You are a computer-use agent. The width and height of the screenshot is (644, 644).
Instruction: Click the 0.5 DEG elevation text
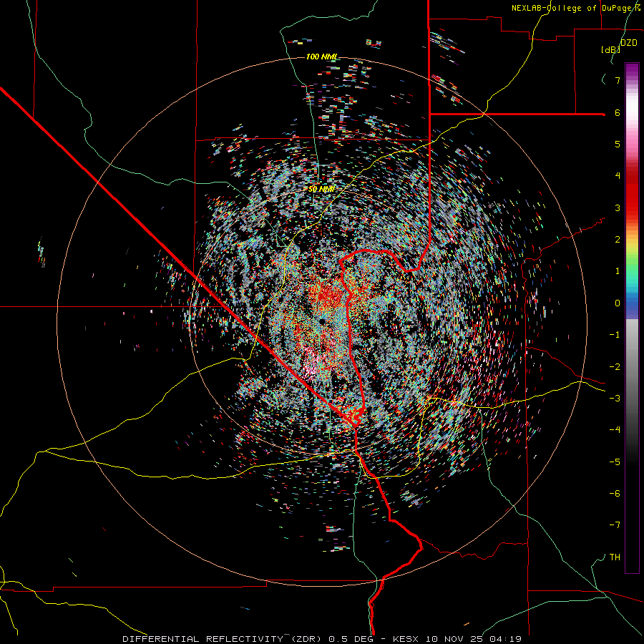click(351, 639)
